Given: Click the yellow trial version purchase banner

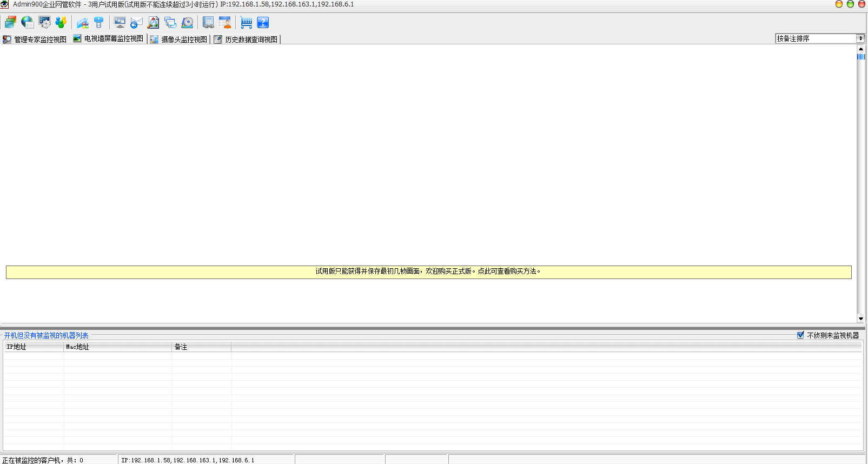Looking at the screenshot, I should coord(428,271).
